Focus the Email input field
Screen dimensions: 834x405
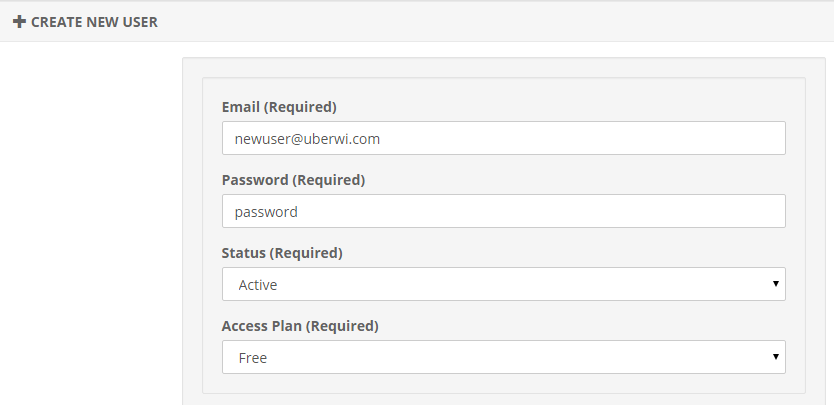click(503, 139)
